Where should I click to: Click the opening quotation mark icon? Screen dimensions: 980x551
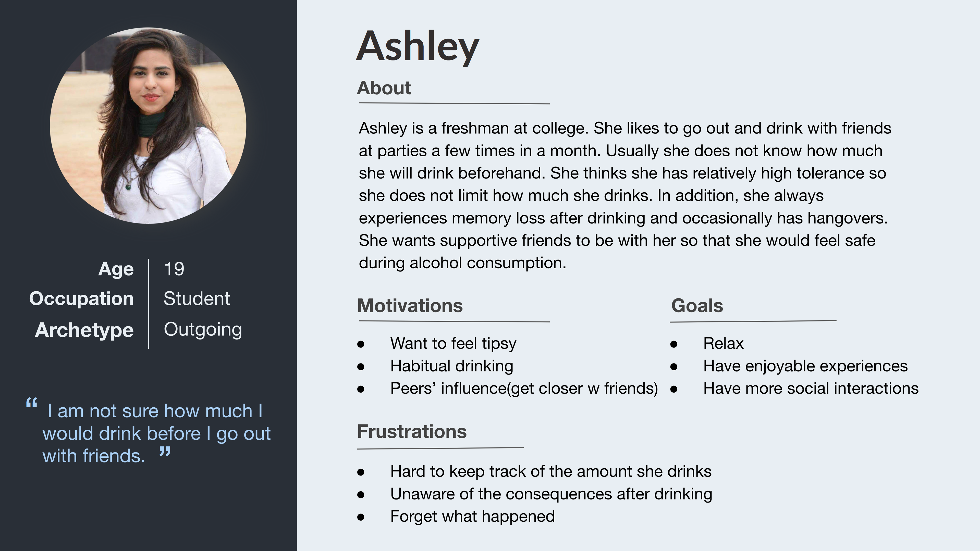point(32,403)
